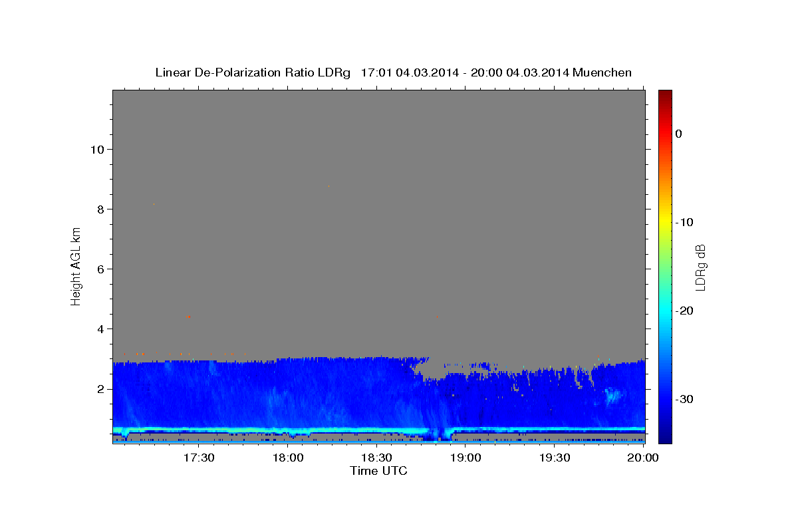Click the colorbar label '-20'
Image resolution: width=798 pixels, height=532 pixels.
[x=684, y=311]
